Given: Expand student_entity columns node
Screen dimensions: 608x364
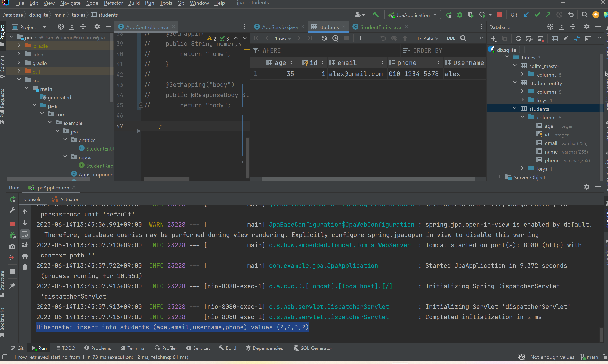Looking at the screenshot, I should coord(522,92).
